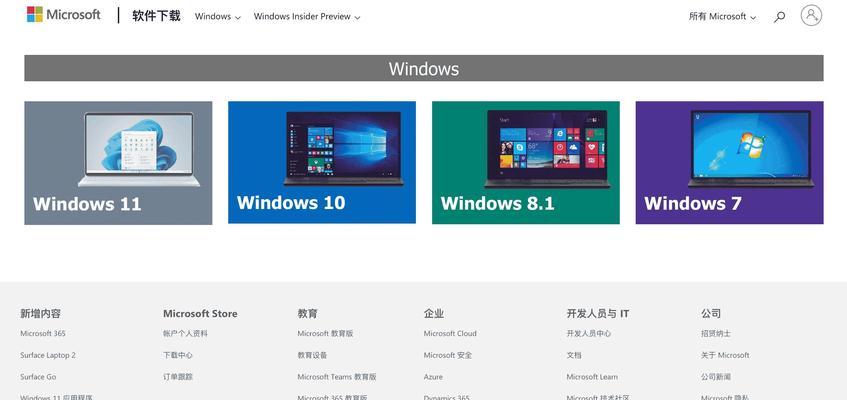Expand the Windows menu dropdown
Screen dimensions: 847x400
pos(218,17)
